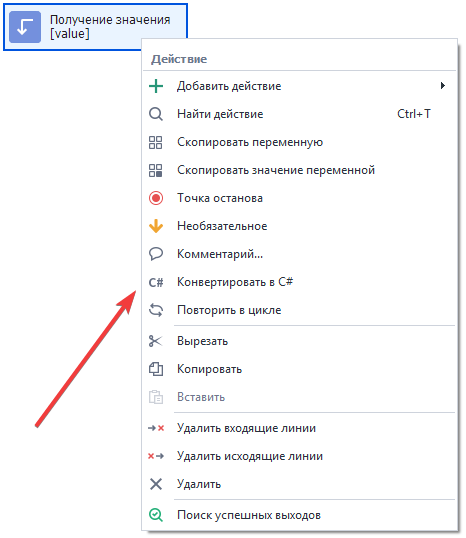Click Поиск успешных выходов entry
This screenshot has height=538, width=466.
(x=299, y=515)
